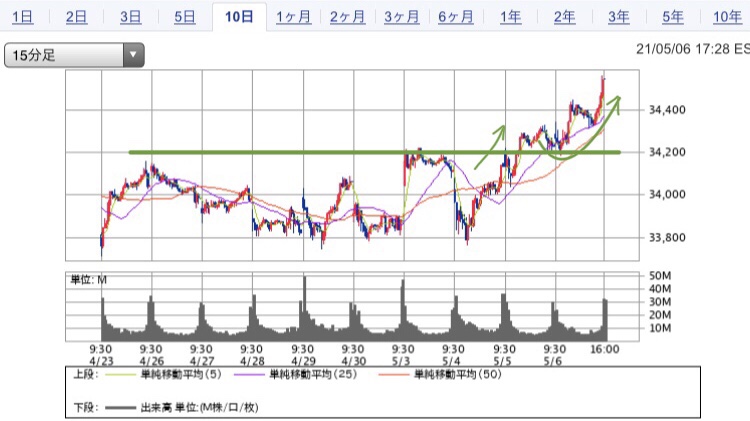Image resolution: width=750 pixels, height=421 pixels.
Task: Click the 34,400 price axis label
Action: (667, 110)
